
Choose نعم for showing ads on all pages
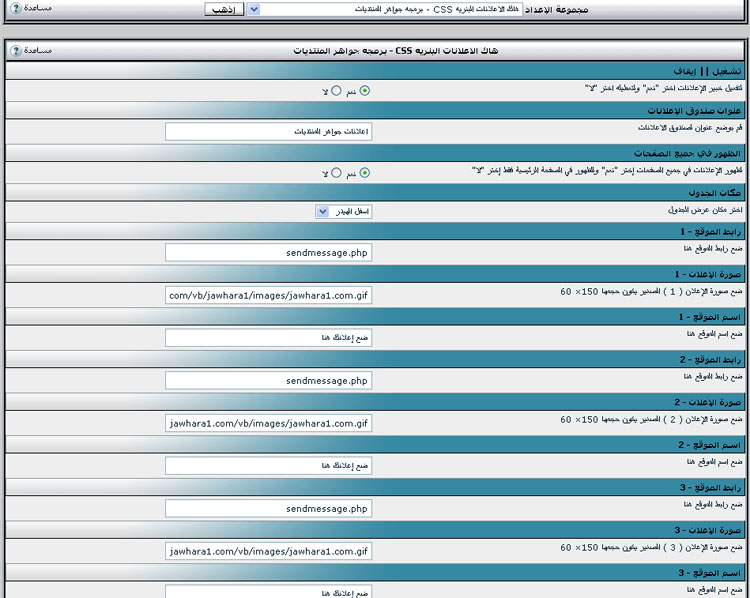coord(364,172)
